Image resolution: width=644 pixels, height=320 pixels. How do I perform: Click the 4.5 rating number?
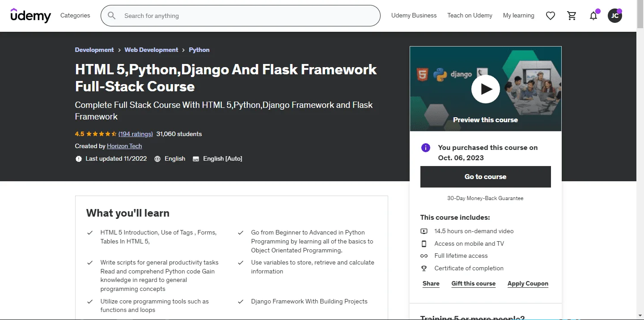(x=80, y=134)
